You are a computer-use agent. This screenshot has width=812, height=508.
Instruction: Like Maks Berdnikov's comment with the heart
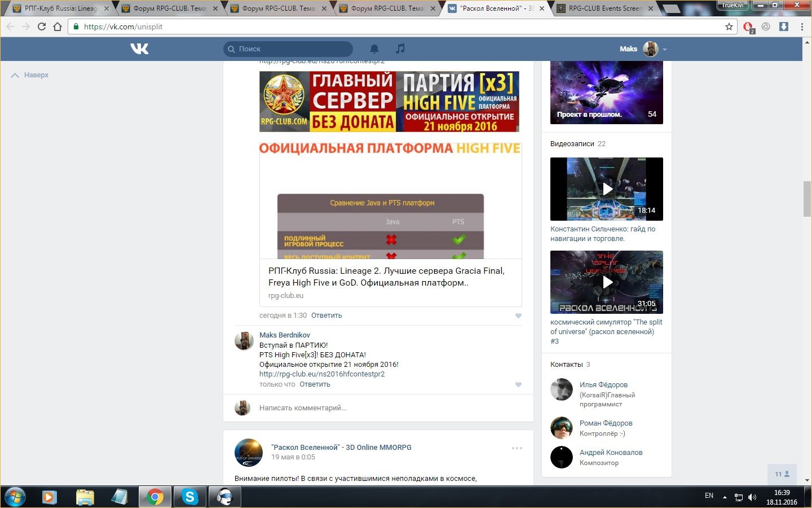click(518, 385)
